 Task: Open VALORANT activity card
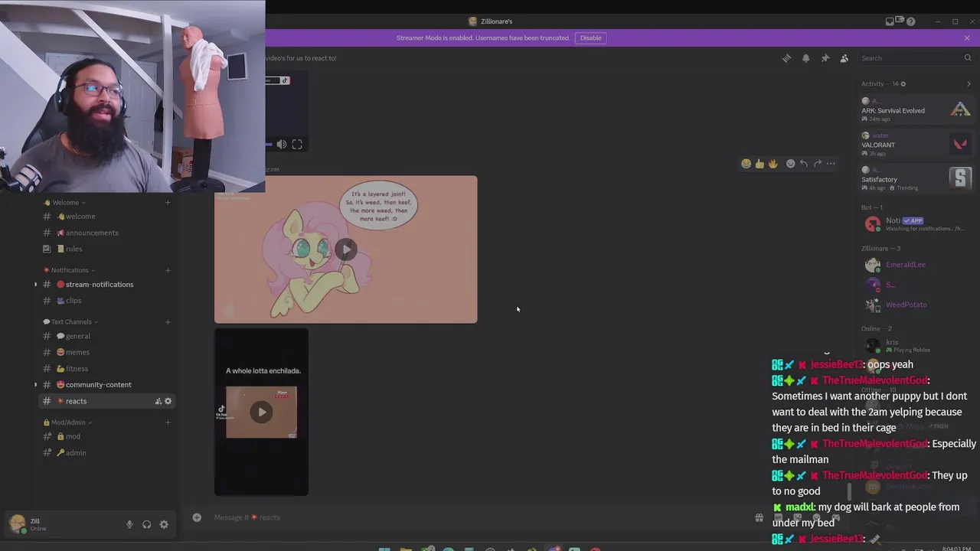point(916,144)
